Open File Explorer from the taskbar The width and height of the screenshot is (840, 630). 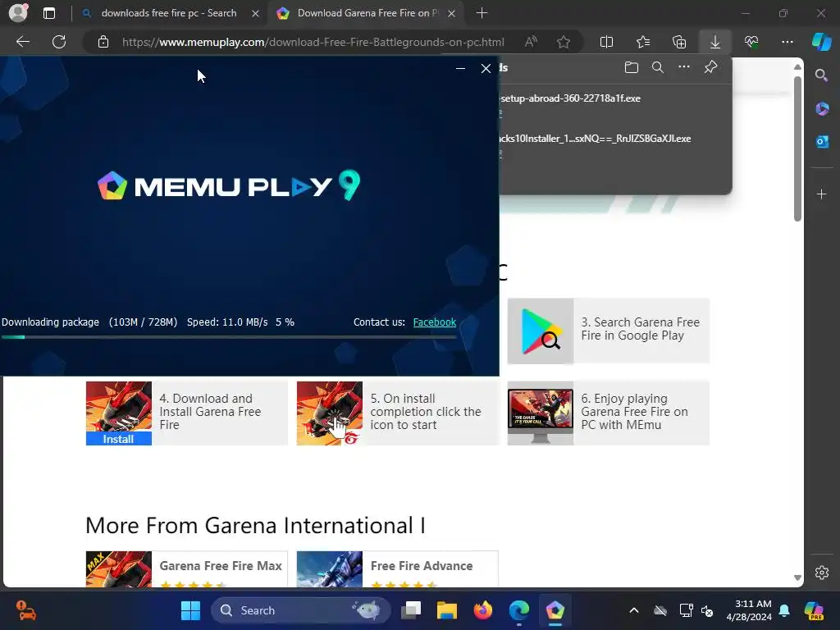[x=447, y=610]
